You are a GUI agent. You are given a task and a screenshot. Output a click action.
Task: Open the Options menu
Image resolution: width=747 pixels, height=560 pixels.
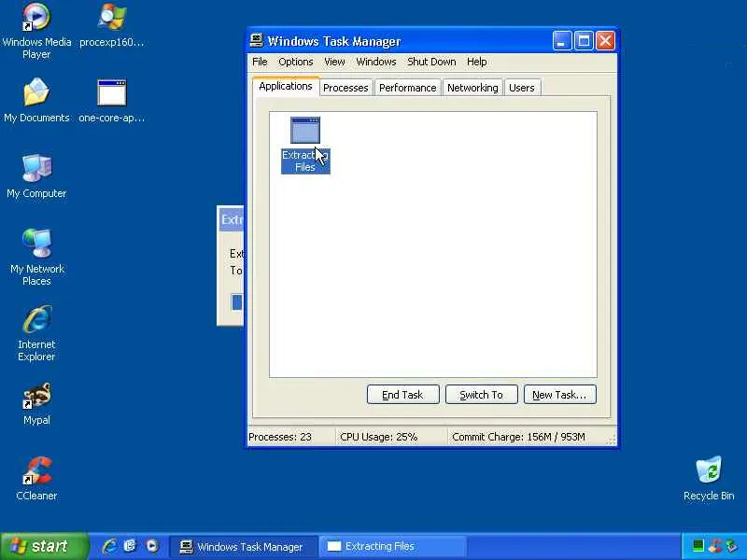pyautogui.click(x=295, y=62)
